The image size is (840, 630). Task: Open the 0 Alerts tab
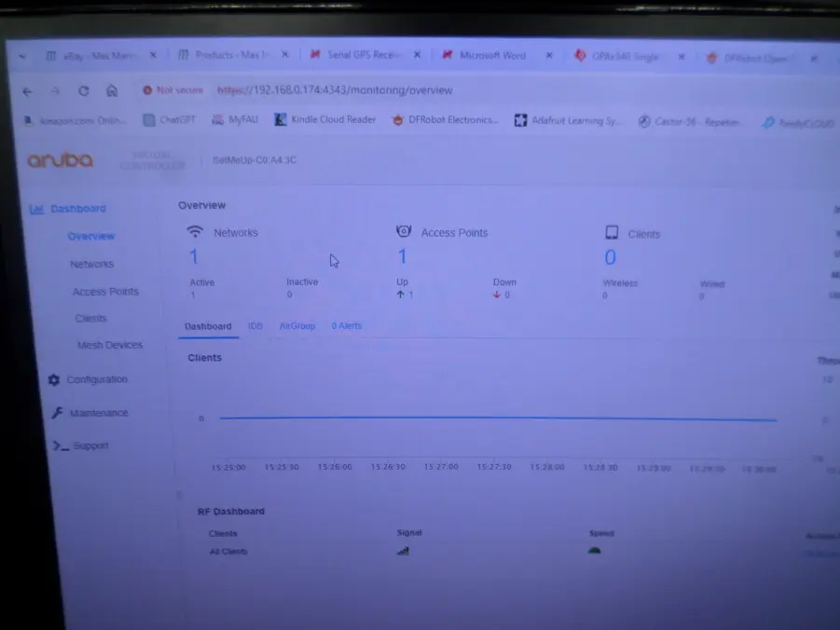click(x=347, y=326)
